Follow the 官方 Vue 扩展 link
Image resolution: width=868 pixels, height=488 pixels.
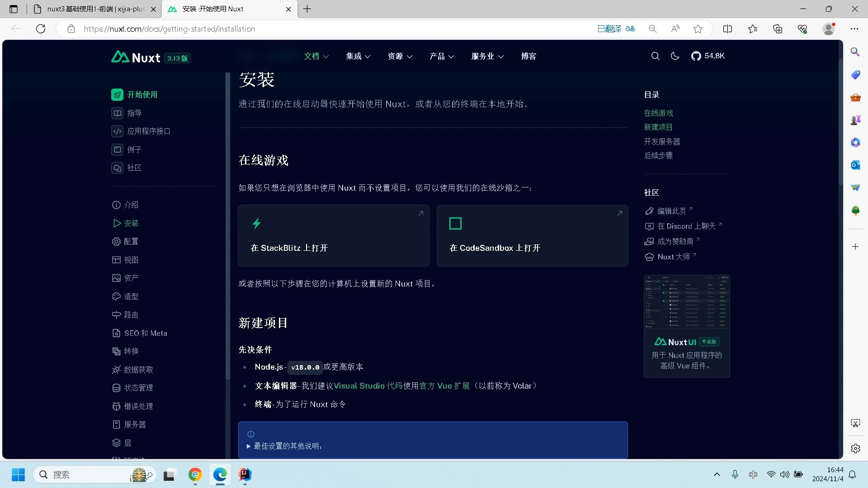pos(444,386)
